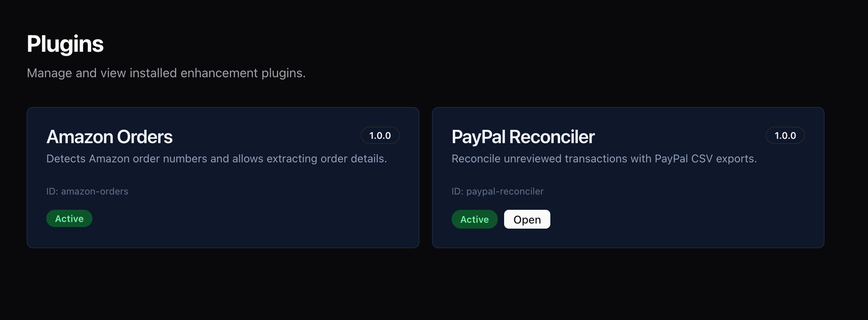Click the 'ID: amazon-orders' label
Image resolution: width=868 pixels, height=320 pixels.
pos(87,191)
